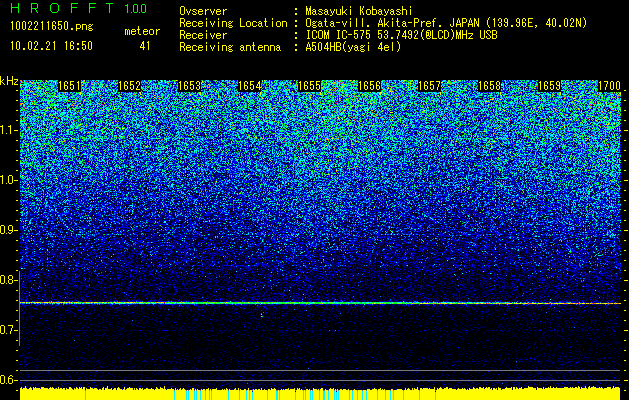Click the Receiver label
The height and width of the screenshot is (400, 629).
[203, 35]
